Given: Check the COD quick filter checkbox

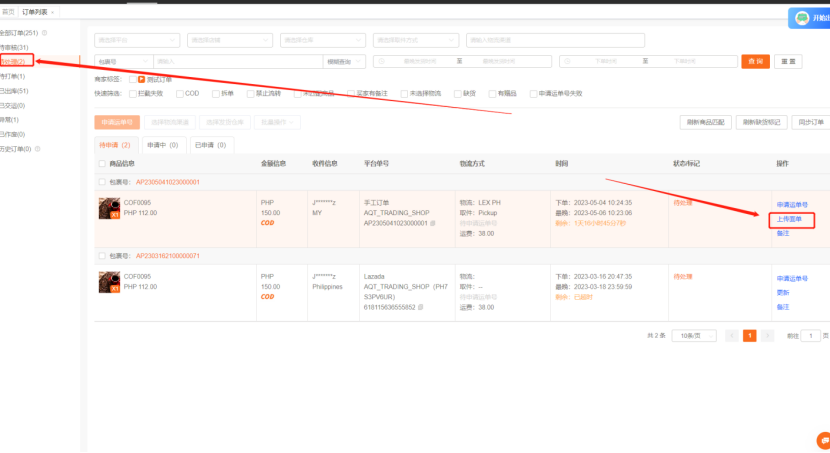Looking at the screenshot, I should pyautogui.click(x=180, y=94).
